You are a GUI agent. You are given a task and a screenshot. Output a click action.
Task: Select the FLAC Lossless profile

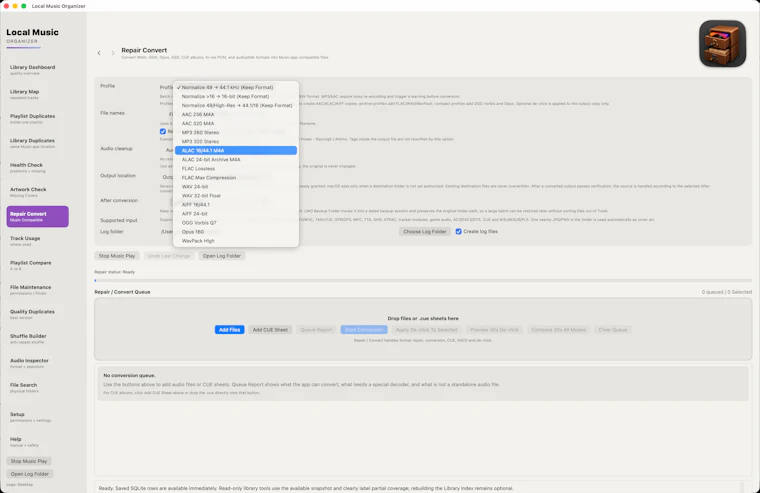tap(236, 169)
